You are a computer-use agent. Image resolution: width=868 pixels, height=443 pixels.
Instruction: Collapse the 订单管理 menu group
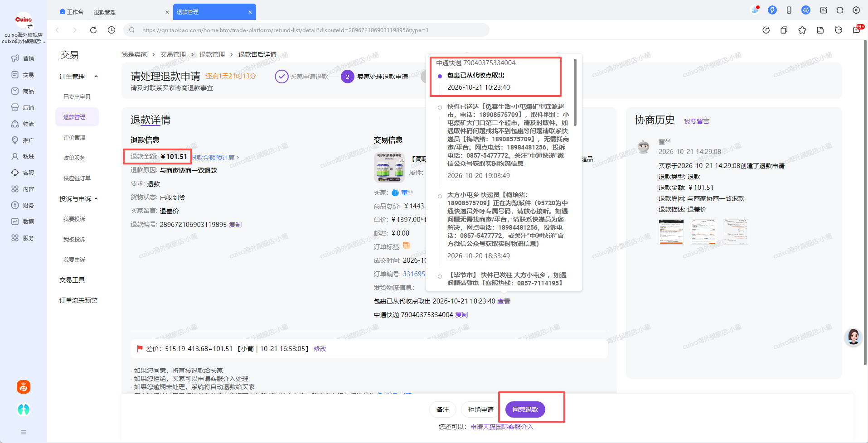[96, 77]
